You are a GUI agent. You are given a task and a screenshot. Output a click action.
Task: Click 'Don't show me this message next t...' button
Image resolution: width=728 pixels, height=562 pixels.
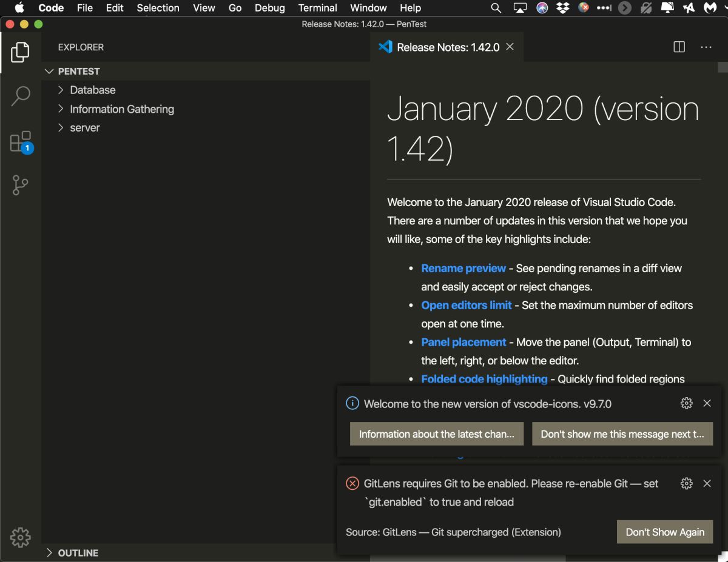coord(622,434)
